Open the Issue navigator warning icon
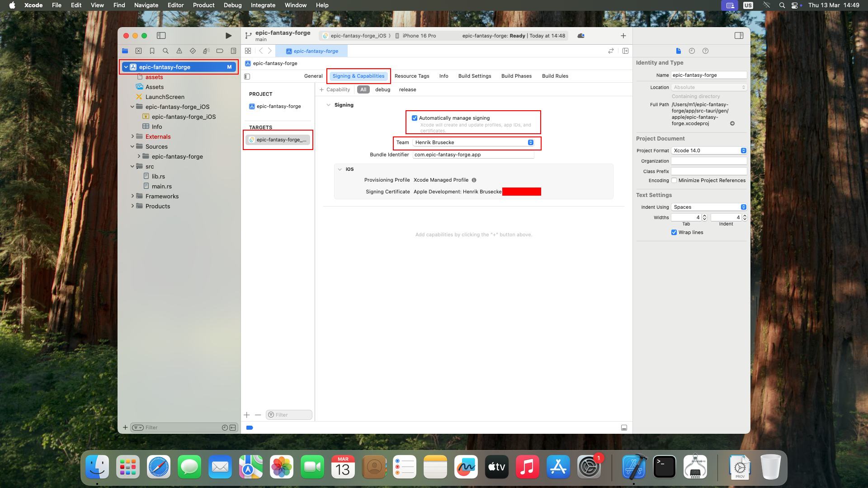The height and width of the screenshot is (488, 868). point(179,51)
